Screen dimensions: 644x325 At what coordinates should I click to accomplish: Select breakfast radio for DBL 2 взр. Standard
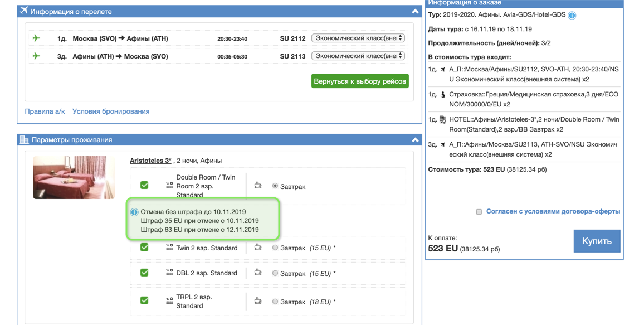coord(275,273)
